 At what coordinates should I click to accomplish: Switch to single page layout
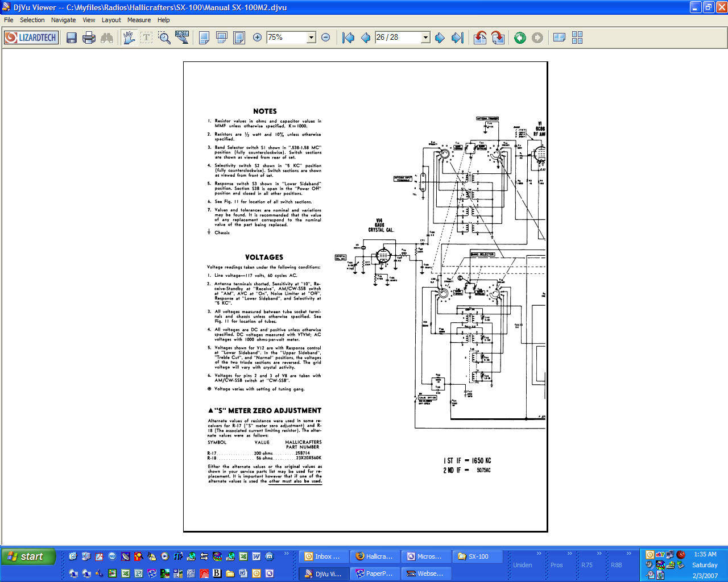click(x=204, y=38)
